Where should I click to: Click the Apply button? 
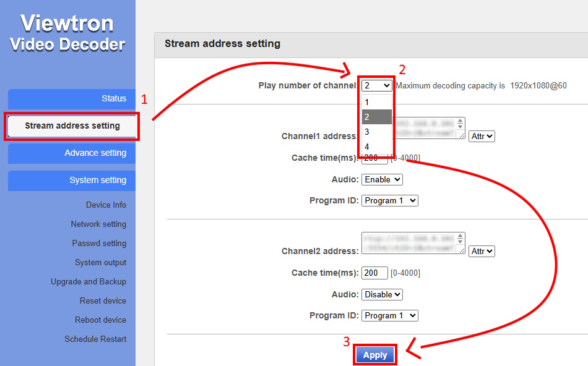(x=375, y=355)
